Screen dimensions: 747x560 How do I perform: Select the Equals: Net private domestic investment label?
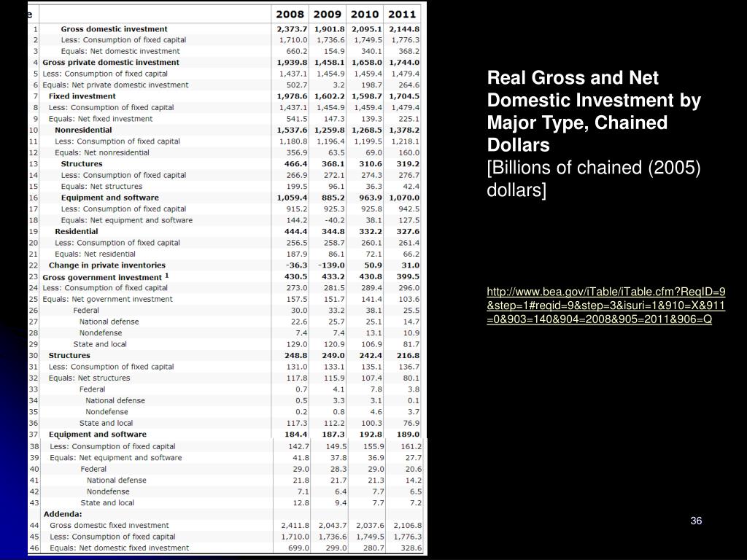115,85
